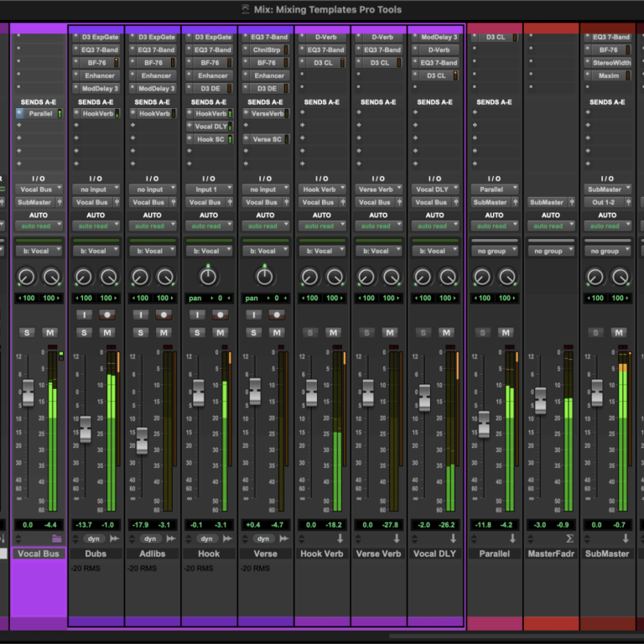This screenshot has height=644, width=644.
Task: Click left pan knob on Vocal Bus
Action: 27,278
